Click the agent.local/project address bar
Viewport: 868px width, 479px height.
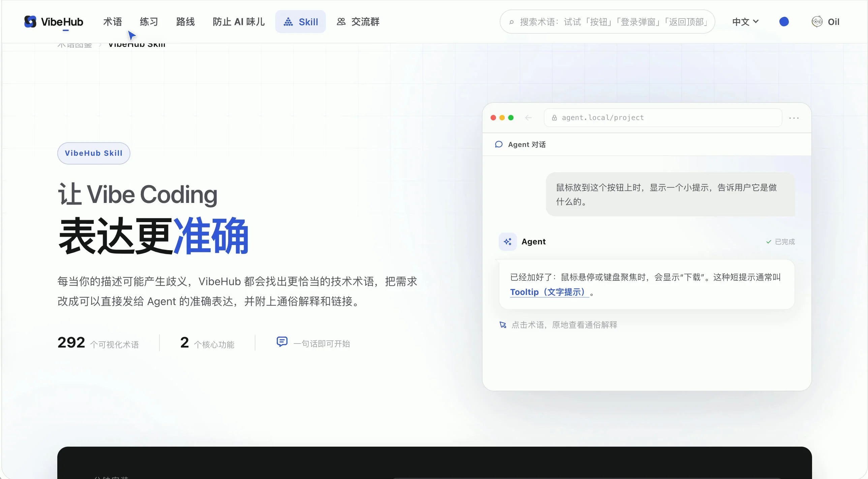tap(663, 118)
